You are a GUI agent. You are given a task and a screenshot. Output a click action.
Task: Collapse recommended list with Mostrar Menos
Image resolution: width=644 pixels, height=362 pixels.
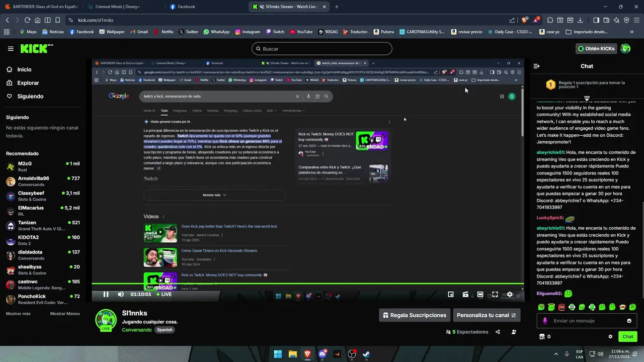tap(65, 314)
